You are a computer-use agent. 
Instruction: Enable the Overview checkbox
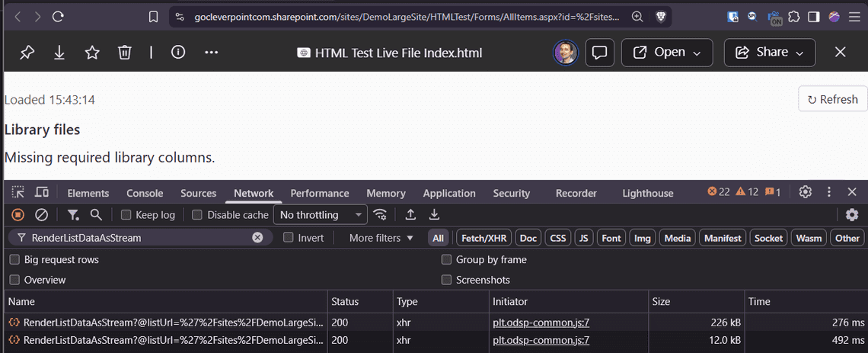(14, 280)
